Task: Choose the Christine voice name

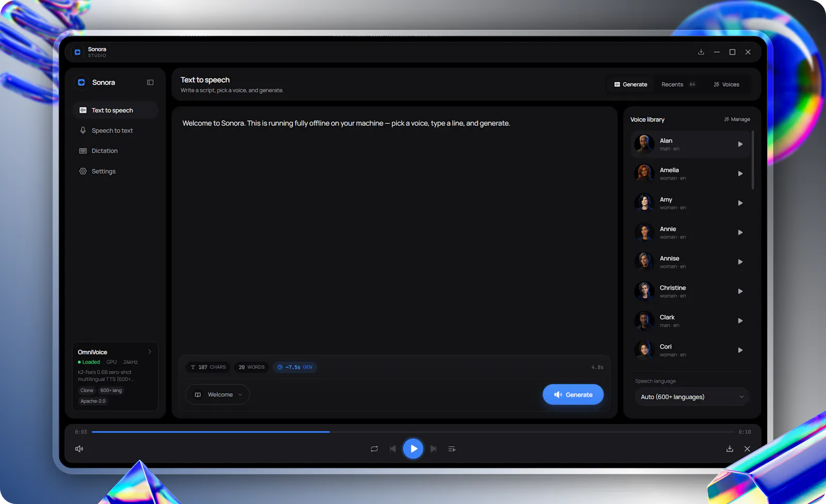Action: coord(673,288)
